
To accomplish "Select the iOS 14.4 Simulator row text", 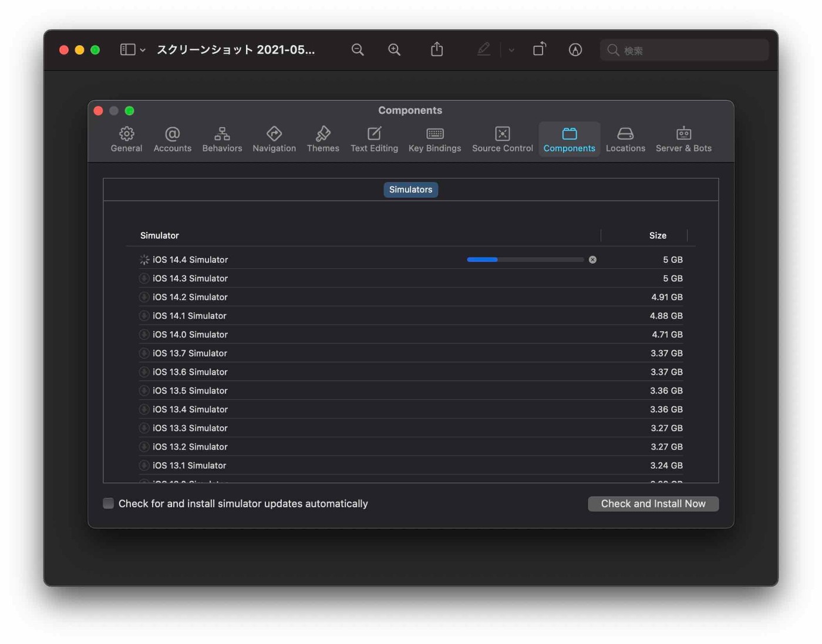I will click(x=190, y=259).
